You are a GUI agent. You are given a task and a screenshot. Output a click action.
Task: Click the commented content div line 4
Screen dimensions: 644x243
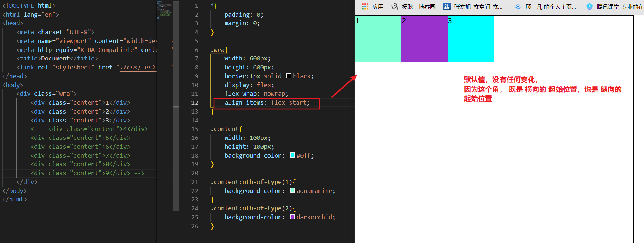coord(89,129)
